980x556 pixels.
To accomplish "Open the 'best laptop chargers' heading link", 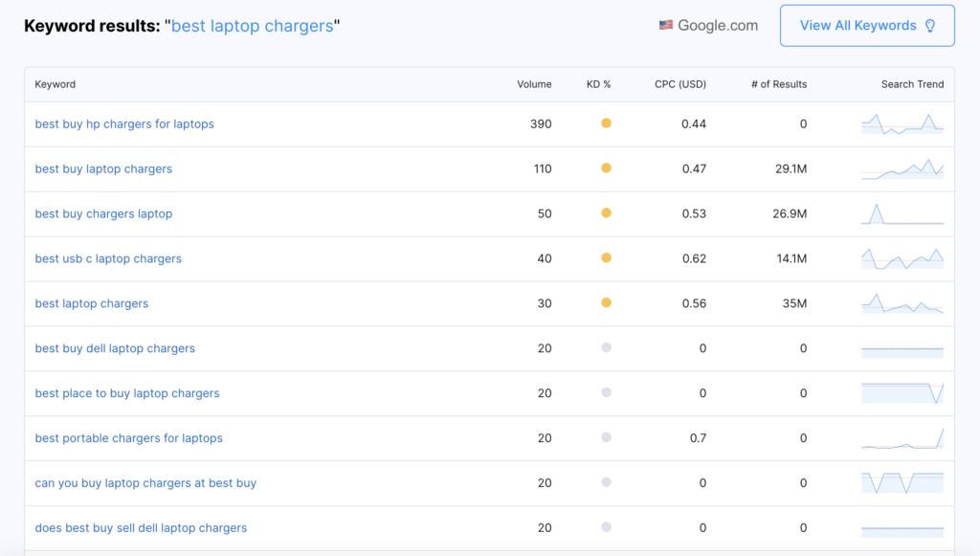I will click(253, 26).
